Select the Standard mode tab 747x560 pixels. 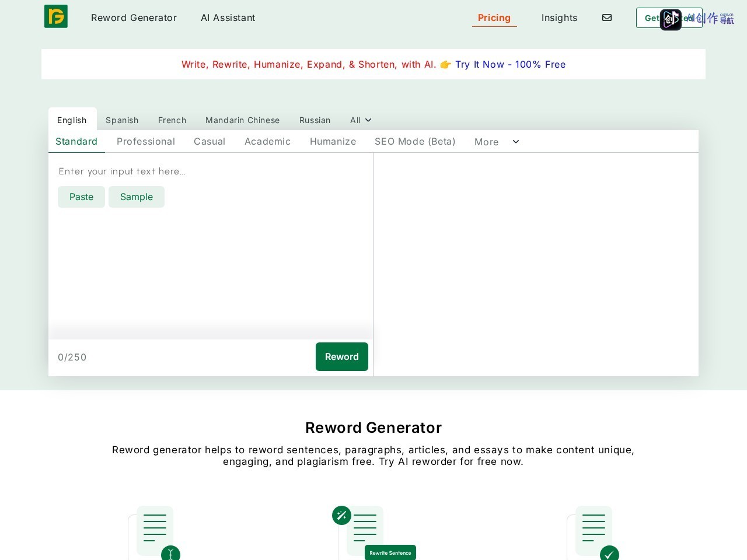point(76,141)
